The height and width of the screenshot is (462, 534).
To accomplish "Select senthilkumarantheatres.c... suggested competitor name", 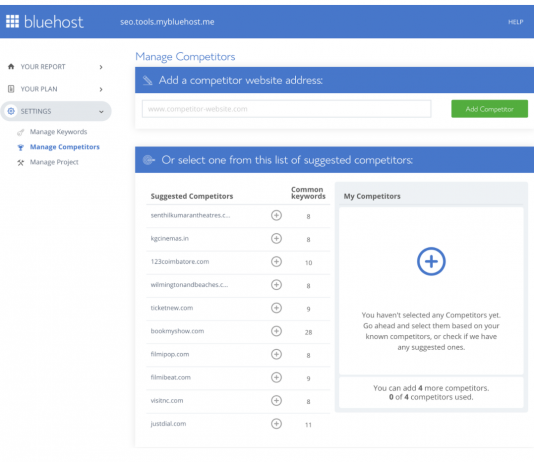I will coord(190,215).
